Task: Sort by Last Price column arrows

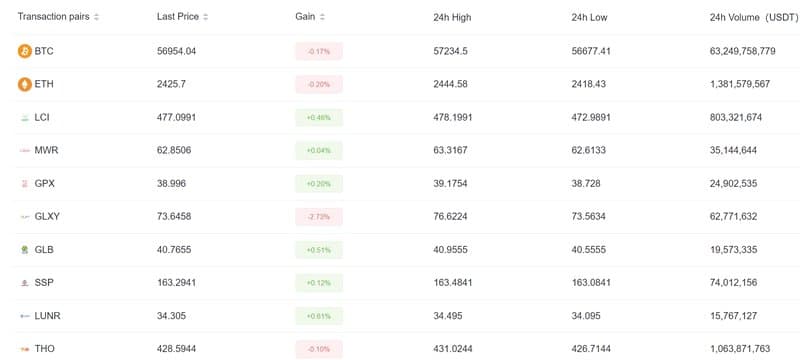Action: 206,17
